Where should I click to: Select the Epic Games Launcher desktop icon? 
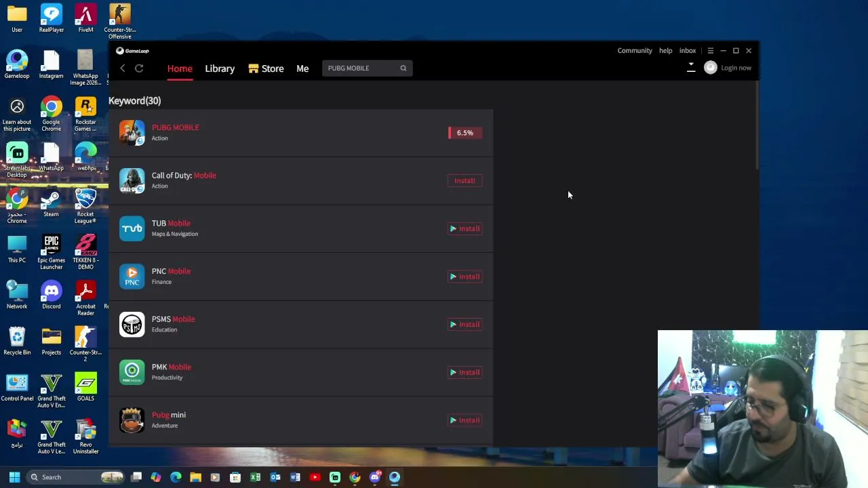point(51,252)
